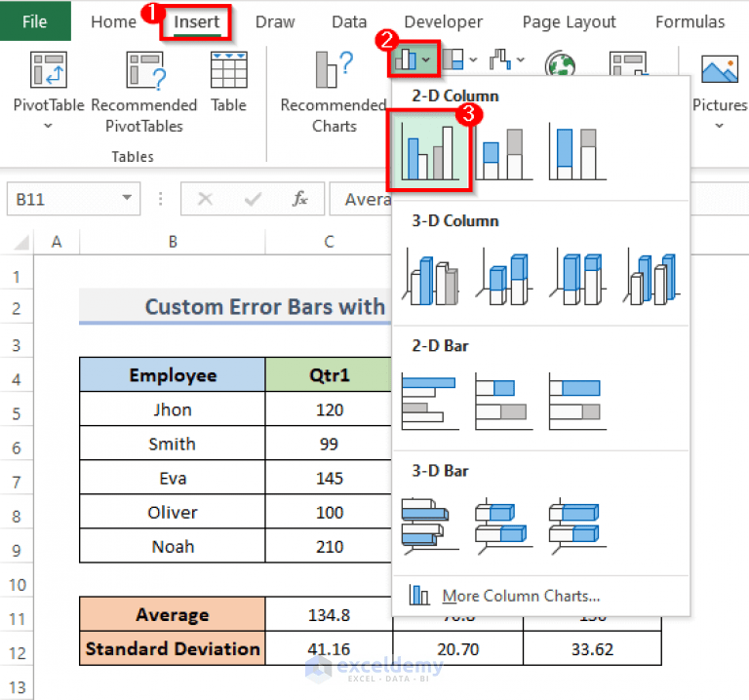The width and height of the screenshot is (749, 700).
Task: Insert 3-D Stacked Bar chart
Action: coord(504,526)
